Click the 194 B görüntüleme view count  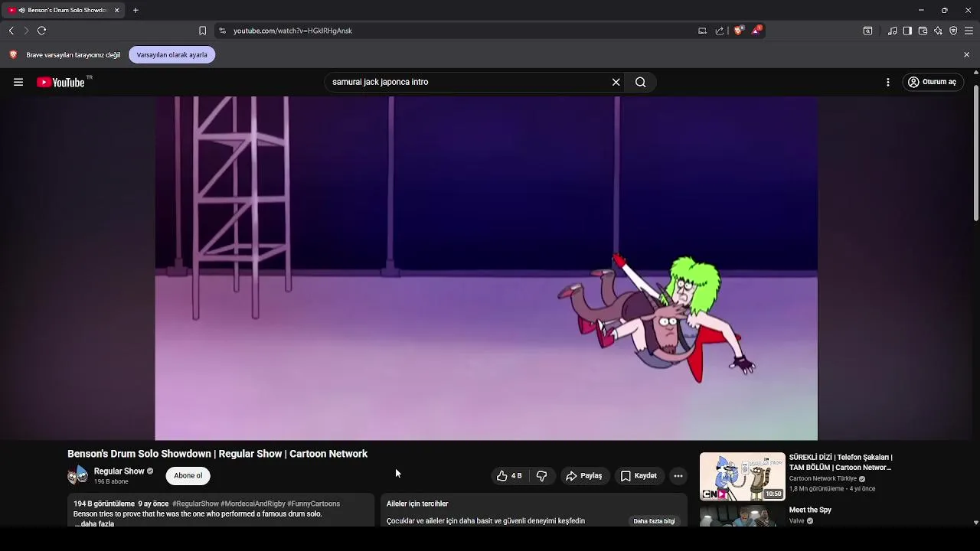click(x=104, y=504)
